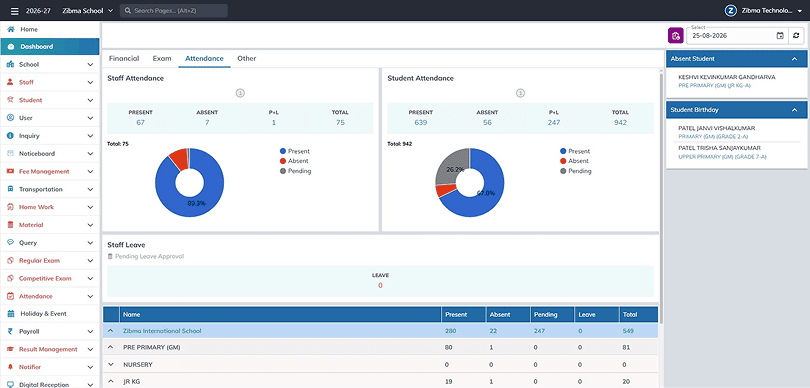The image size is (810, 388).
Task: Switch to the Other tab
Action: [x=246, y=58]
